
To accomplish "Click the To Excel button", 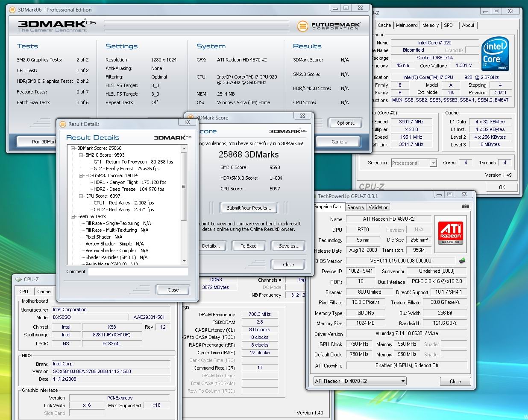I will (x=249, y=246).
